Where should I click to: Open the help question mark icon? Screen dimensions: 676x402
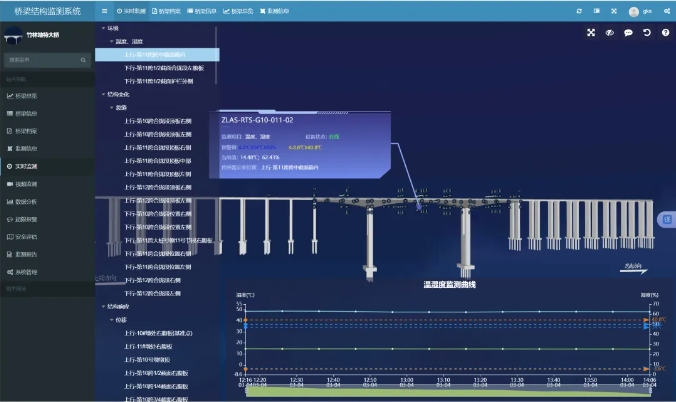[664, 32]
